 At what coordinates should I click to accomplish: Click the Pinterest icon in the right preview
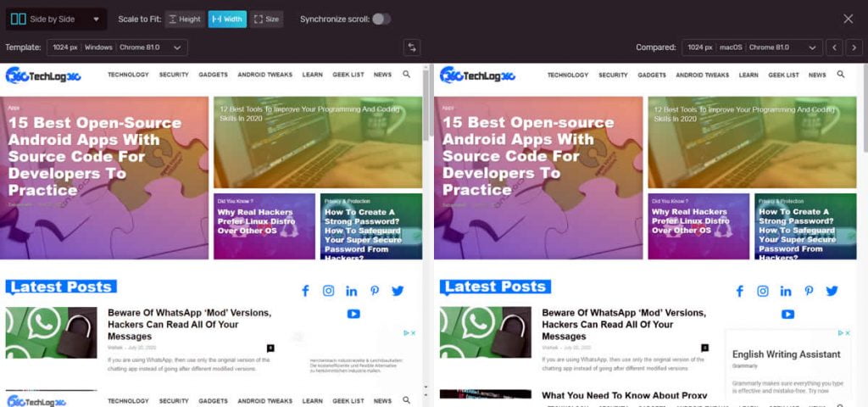pos(809,291)
